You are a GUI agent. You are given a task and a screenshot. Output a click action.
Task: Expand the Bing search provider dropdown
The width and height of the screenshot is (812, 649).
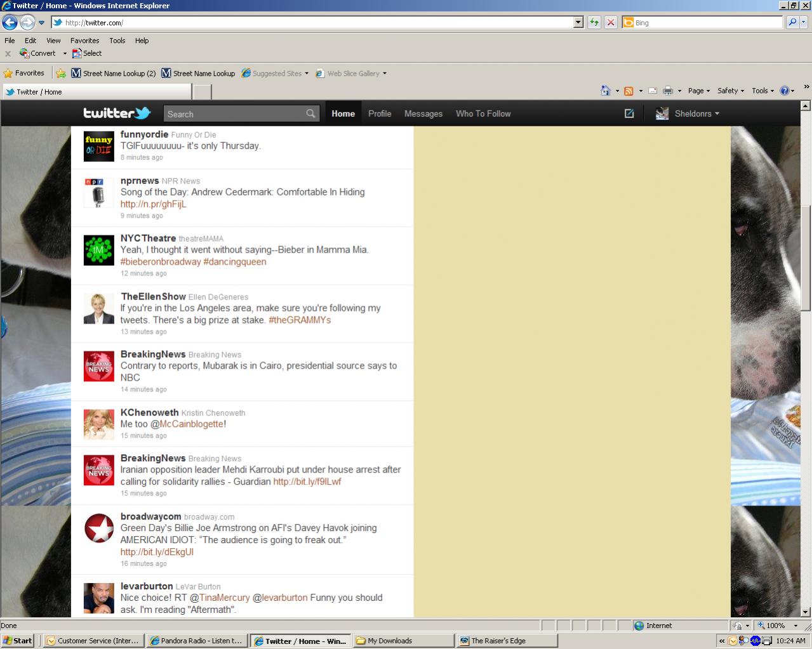(x=804, y=23)
